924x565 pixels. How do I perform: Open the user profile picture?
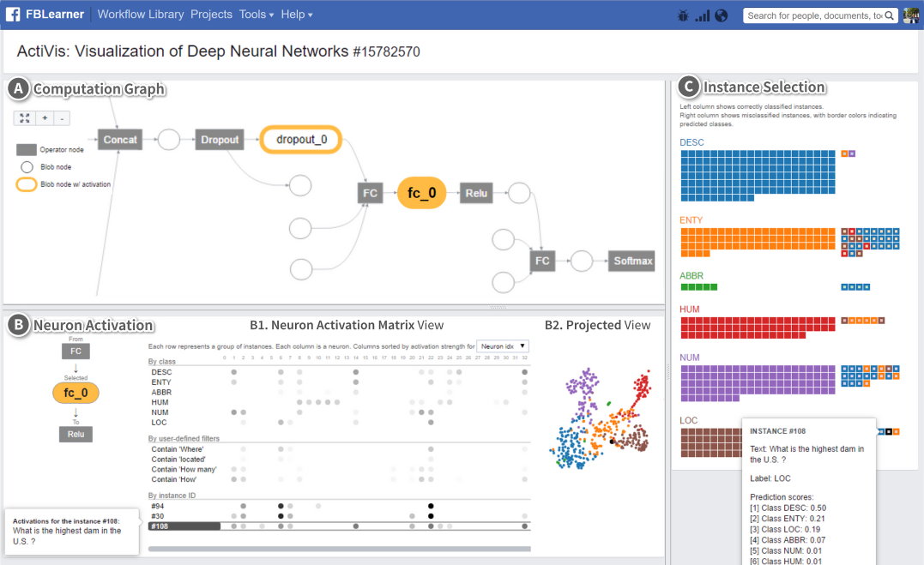point(911,15)
